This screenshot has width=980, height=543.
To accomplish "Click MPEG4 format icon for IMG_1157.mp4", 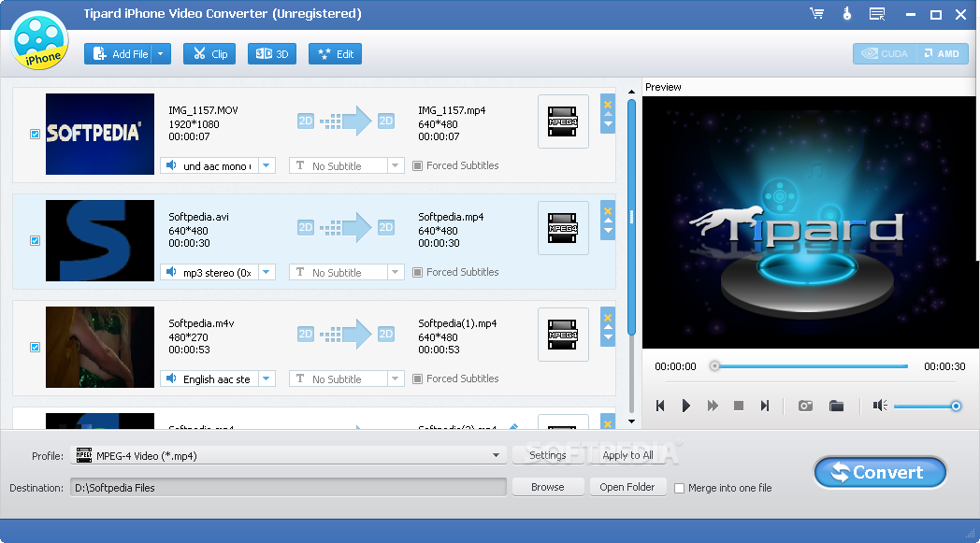I will click(x=563, y=121).
